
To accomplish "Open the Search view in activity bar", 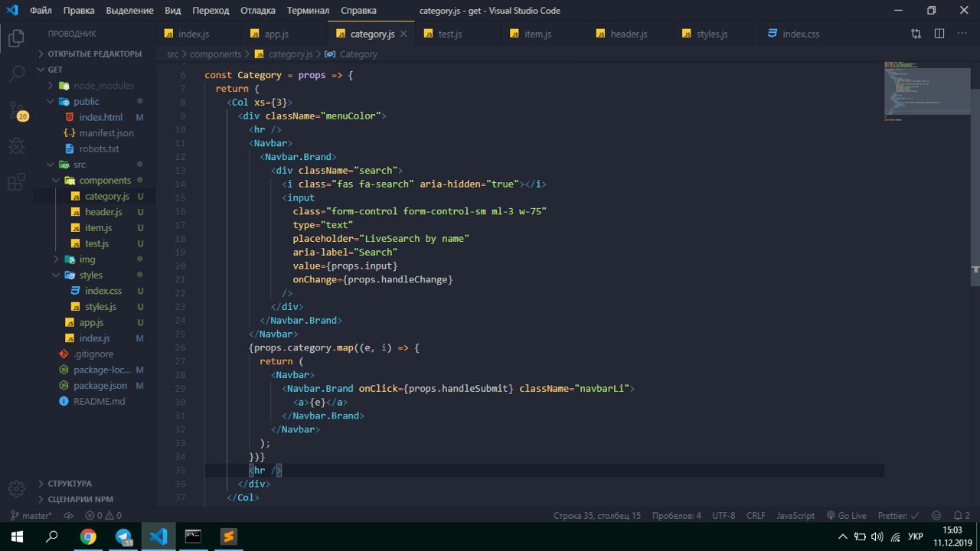I will pos(16,74).
